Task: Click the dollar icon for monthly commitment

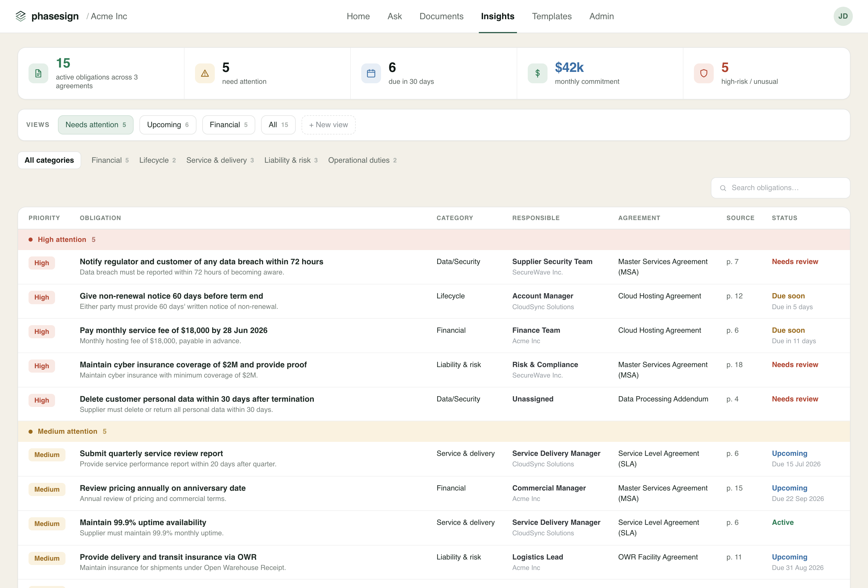Action: pyautogui.click(x=537, y=73)
